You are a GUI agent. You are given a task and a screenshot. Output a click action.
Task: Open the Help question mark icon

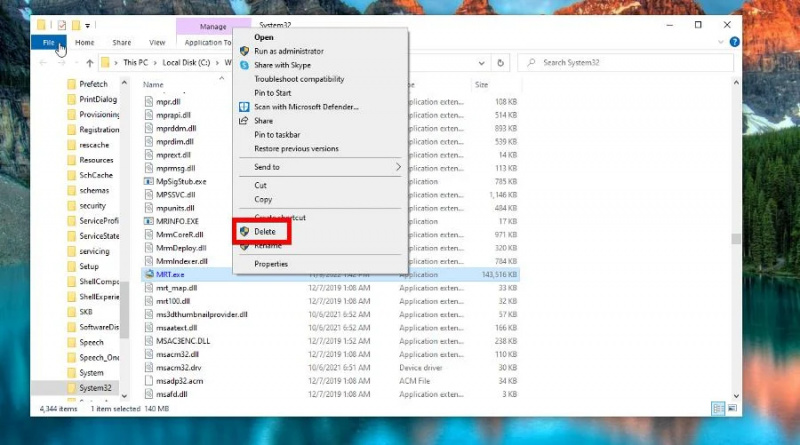734,42
